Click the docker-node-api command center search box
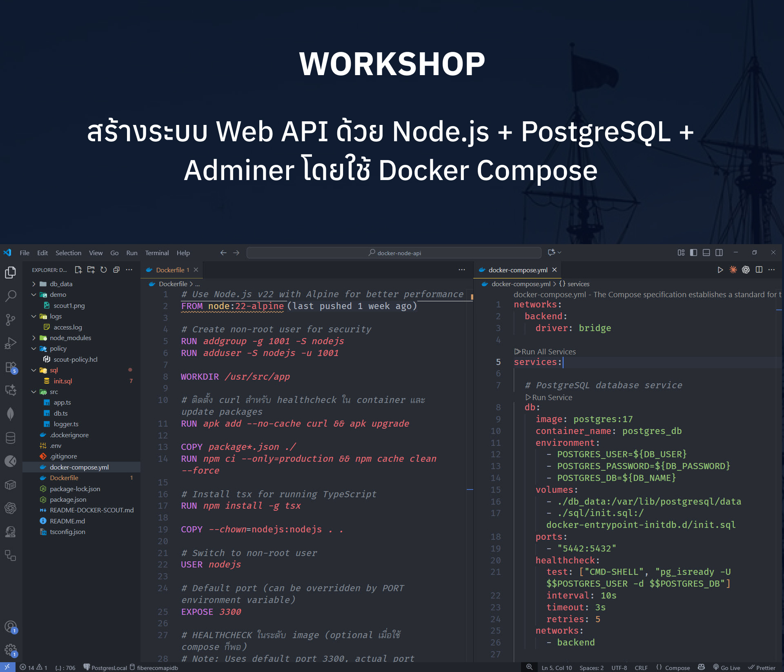This screenshot has width=784, height=672. (394, 253)
